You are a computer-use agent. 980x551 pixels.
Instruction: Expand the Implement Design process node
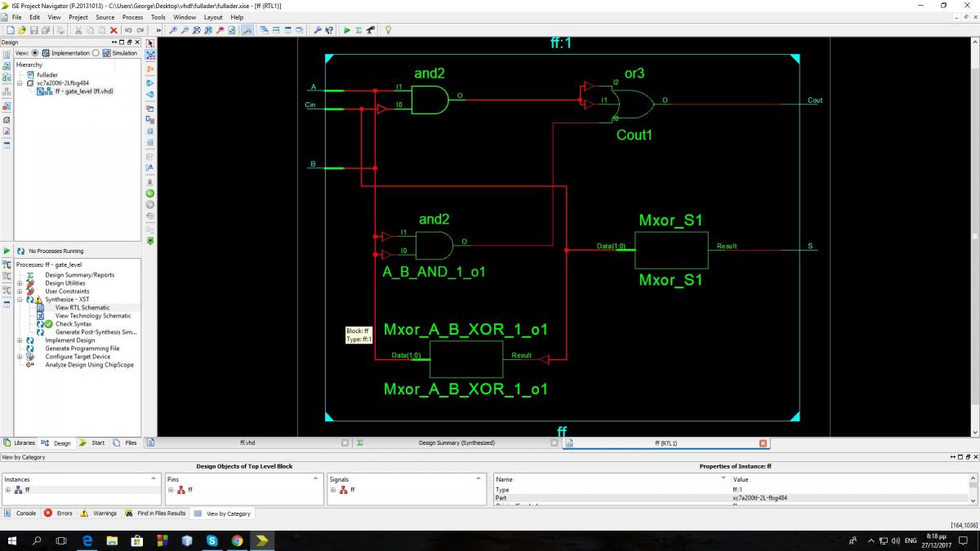click(20, 340)
